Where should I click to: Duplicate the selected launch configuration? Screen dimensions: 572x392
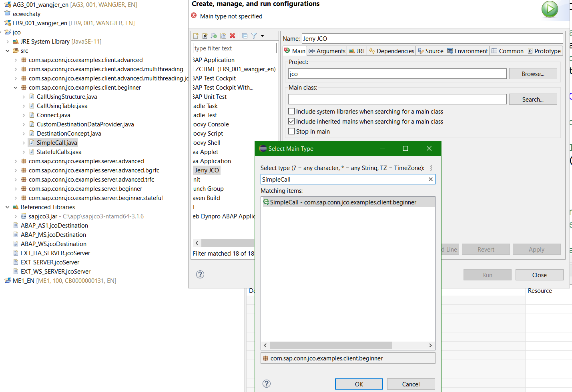pyautogui.click(x=223, y=36)
